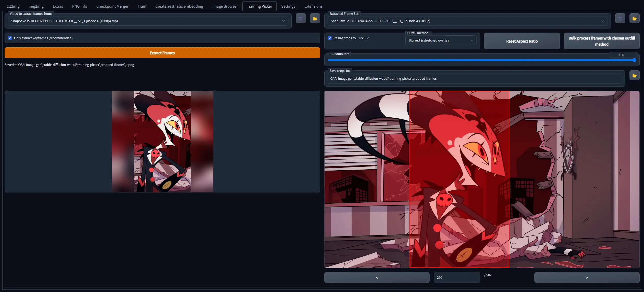Viewport: 644px width, 292px height.
Task: Click the Save crops to path field
Action: point(474,78)
